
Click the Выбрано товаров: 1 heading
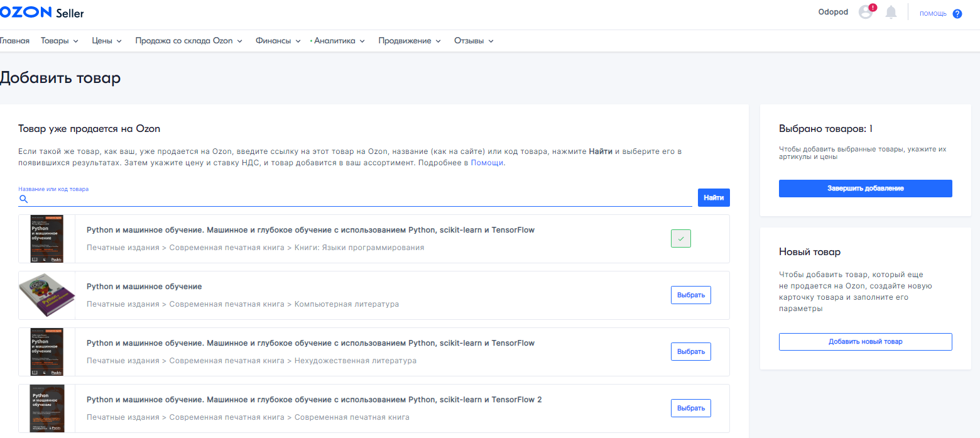[825, 129]
